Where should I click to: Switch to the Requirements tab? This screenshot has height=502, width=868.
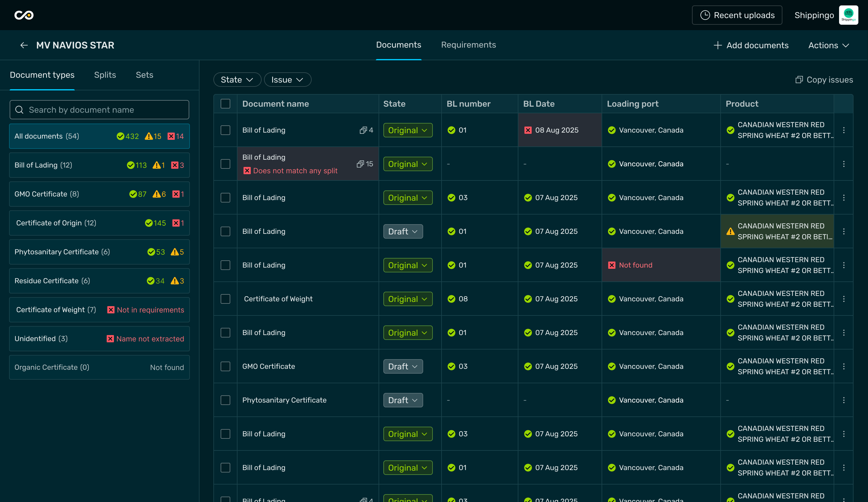click(468, 45)
